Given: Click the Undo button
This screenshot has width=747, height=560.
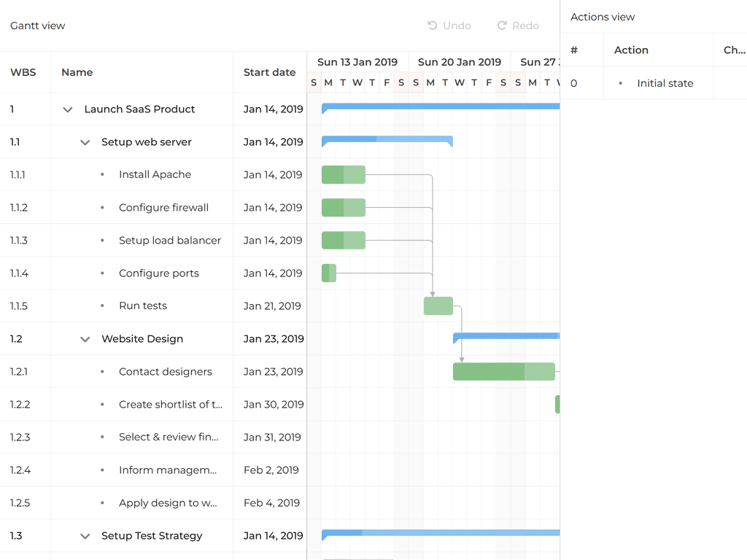Looking at the screenshot, I should (449, 26).
